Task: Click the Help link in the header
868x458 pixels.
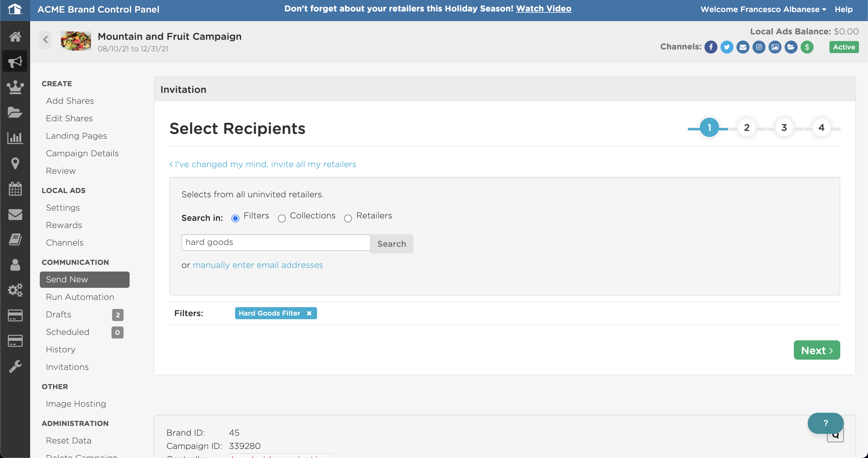Action: coord(843,9)
